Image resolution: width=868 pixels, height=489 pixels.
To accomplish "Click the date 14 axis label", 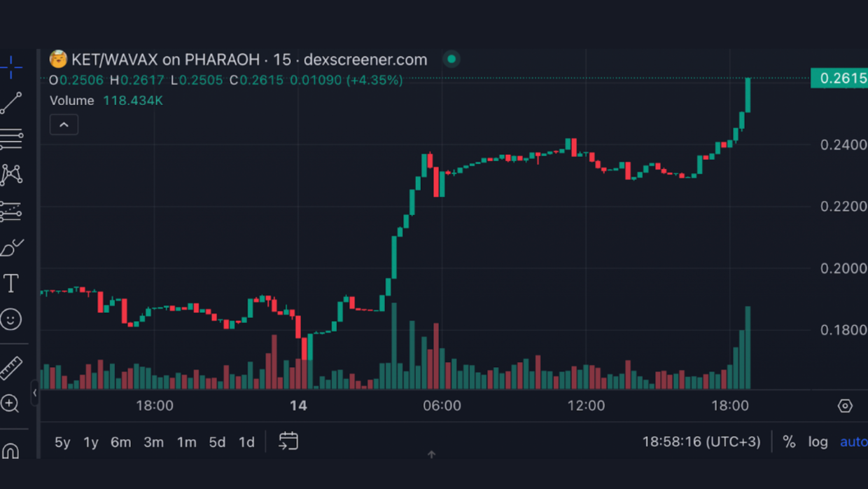I will tap(298, 406).
